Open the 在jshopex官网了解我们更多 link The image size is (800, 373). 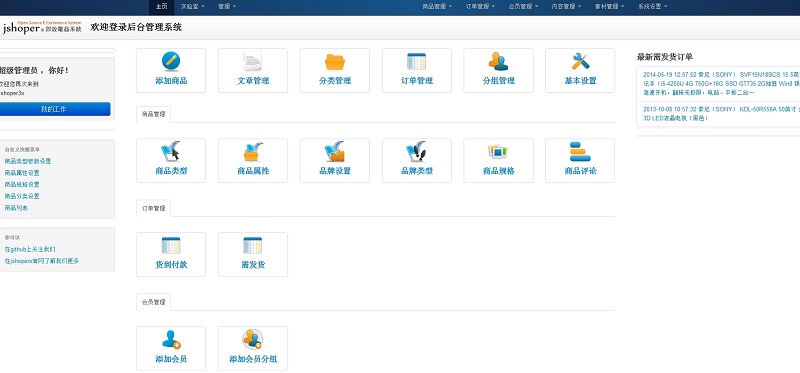[x=41, y=261]
